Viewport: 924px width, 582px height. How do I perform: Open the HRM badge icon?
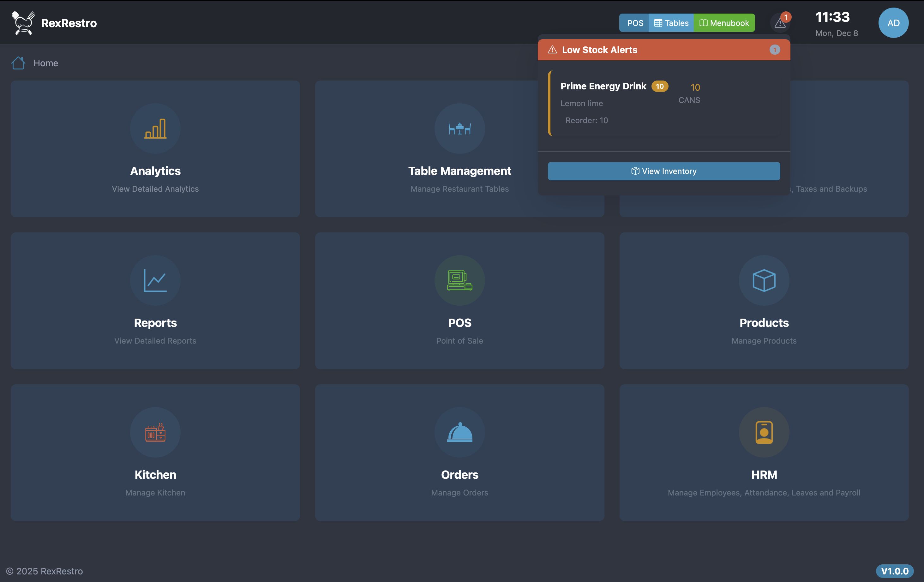[764, 432]
